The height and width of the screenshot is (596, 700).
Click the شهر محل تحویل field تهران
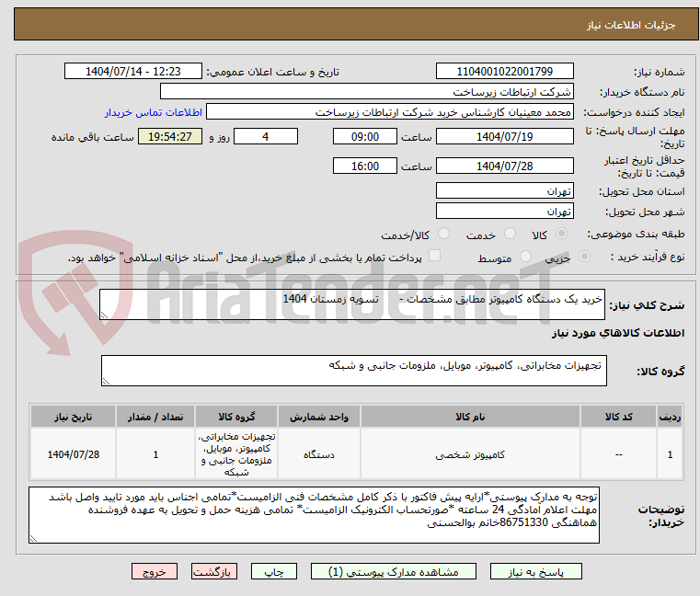(504, 212)
